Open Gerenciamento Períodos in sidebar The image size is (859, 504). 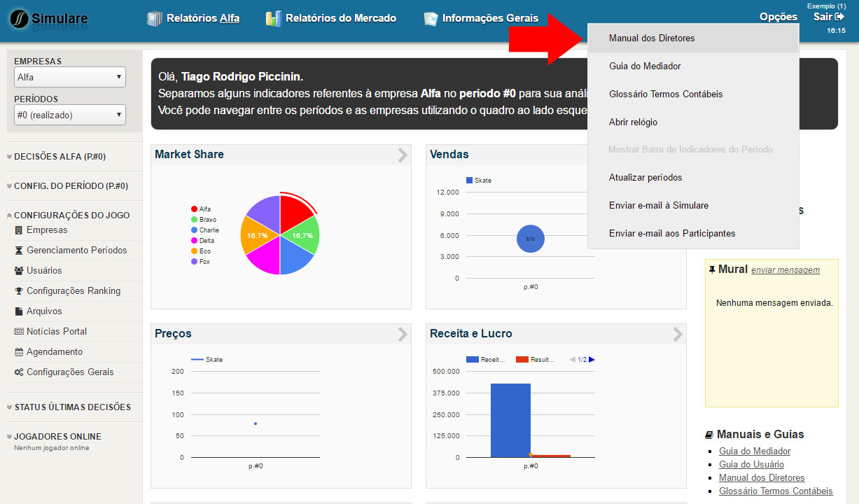coord(77,251)
